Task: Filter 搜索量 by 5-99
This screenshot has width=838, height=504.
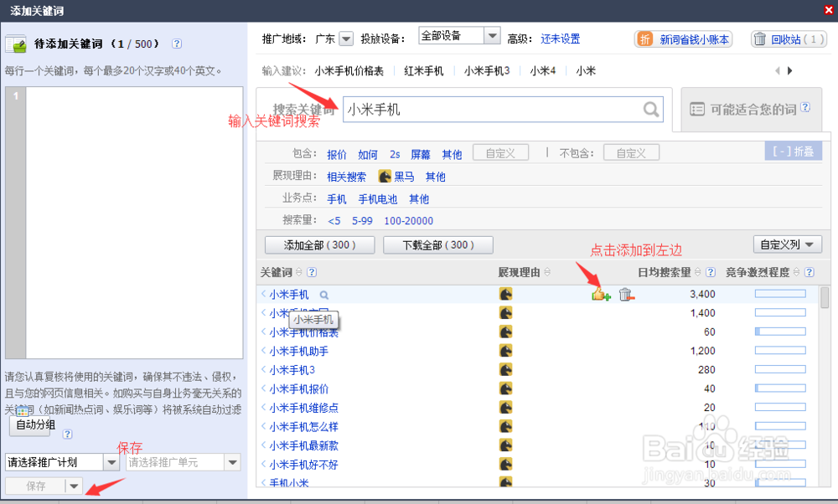Action: coord(362,221)
